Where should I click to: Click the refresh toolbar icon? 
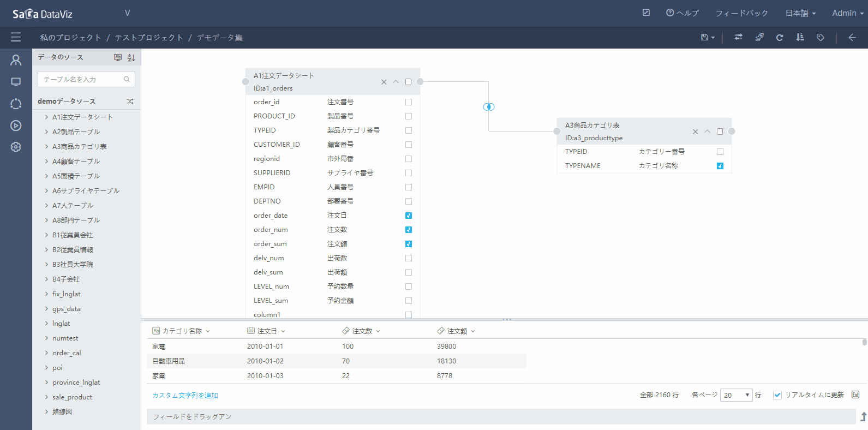click(780, 37)
